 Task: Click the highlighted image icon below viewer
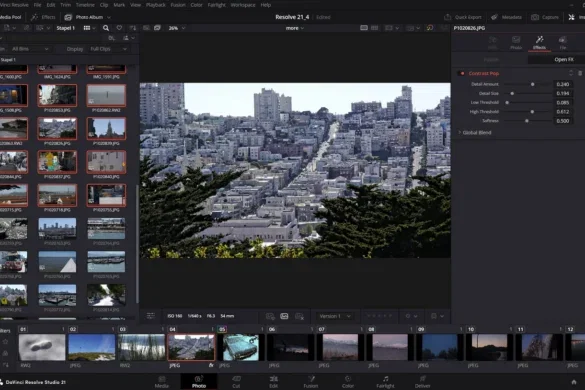click(x=284, y=316)
